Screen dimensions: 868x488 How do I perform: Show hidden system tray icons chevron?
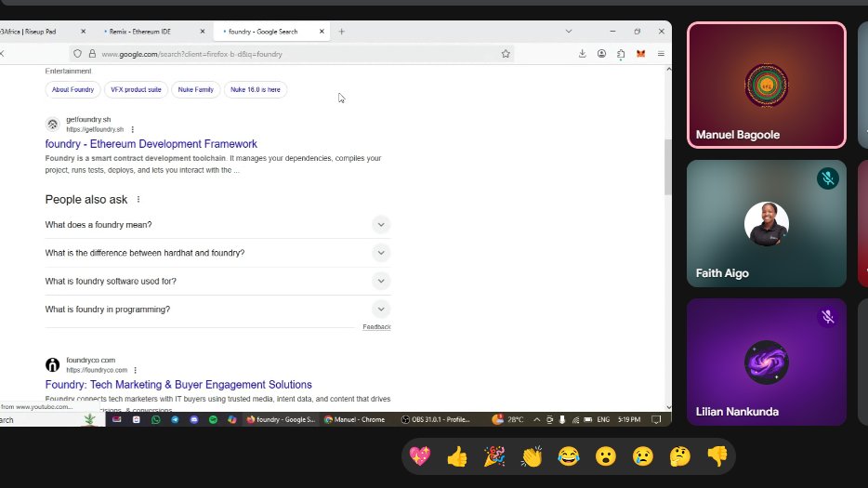tap(536, 420)
